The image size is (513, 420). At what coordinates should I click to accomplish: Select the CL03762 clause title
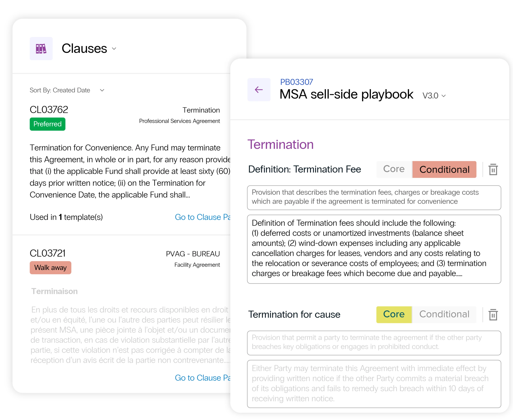(49, 110)
